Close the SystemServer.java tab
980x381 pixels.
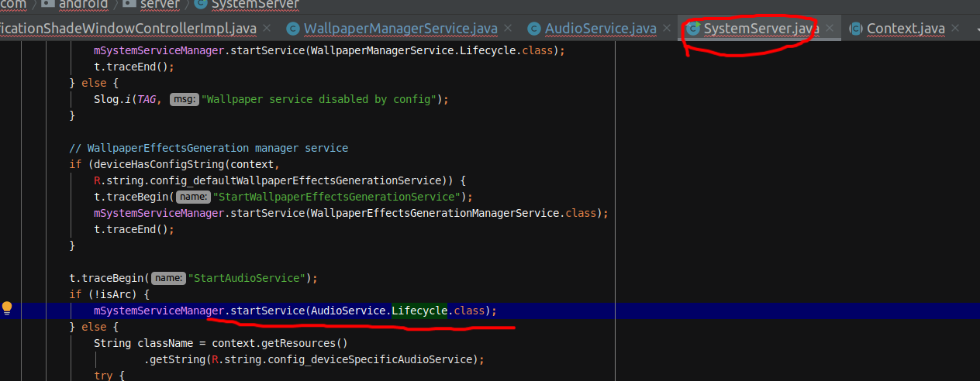pos(830,29)
